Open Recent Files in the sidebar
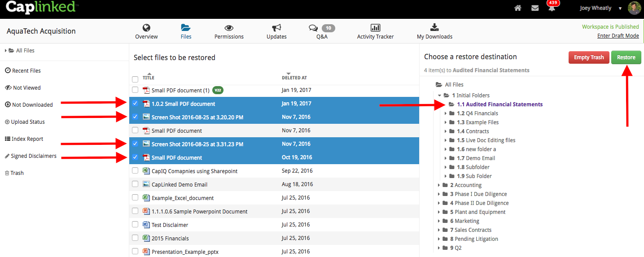Image resolution: width=644 pixels, height=257 pixels. (23, 71)
